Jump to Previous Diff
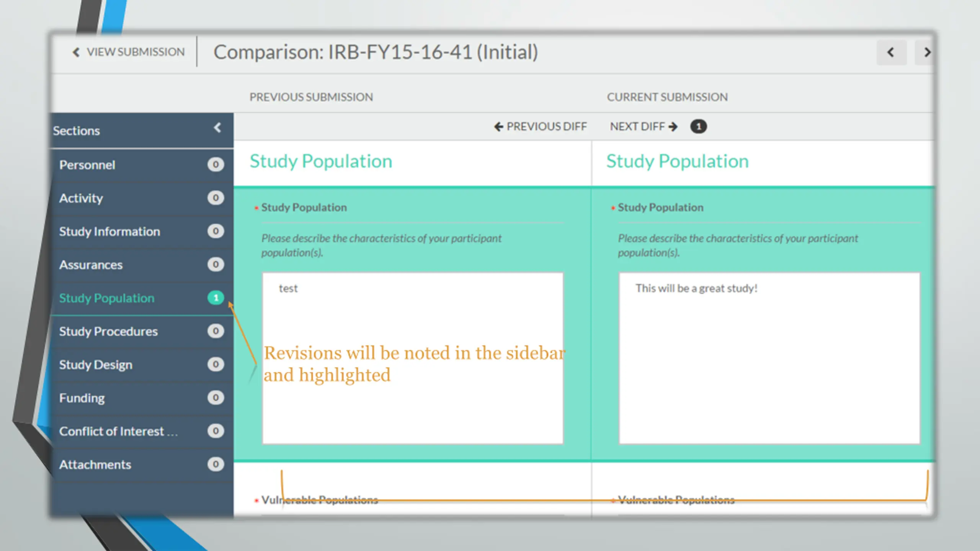 point(541,127)
